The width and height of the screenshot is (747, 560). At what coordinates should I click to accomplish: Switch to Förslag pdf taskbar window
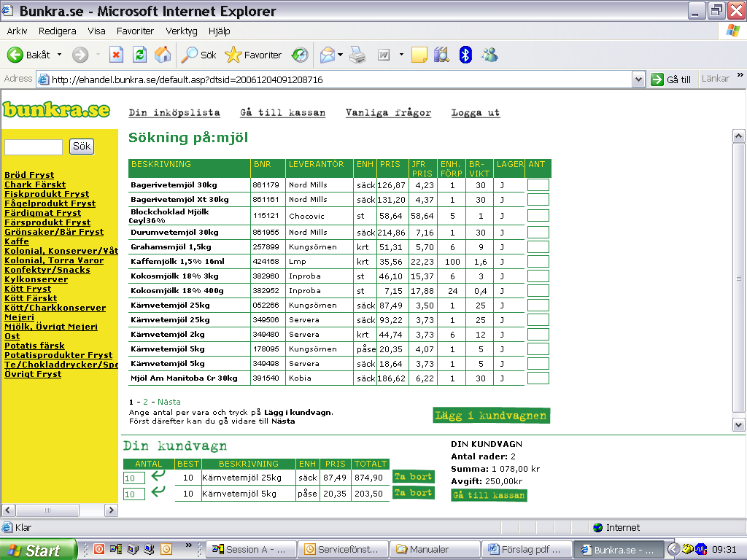(527, 550)
